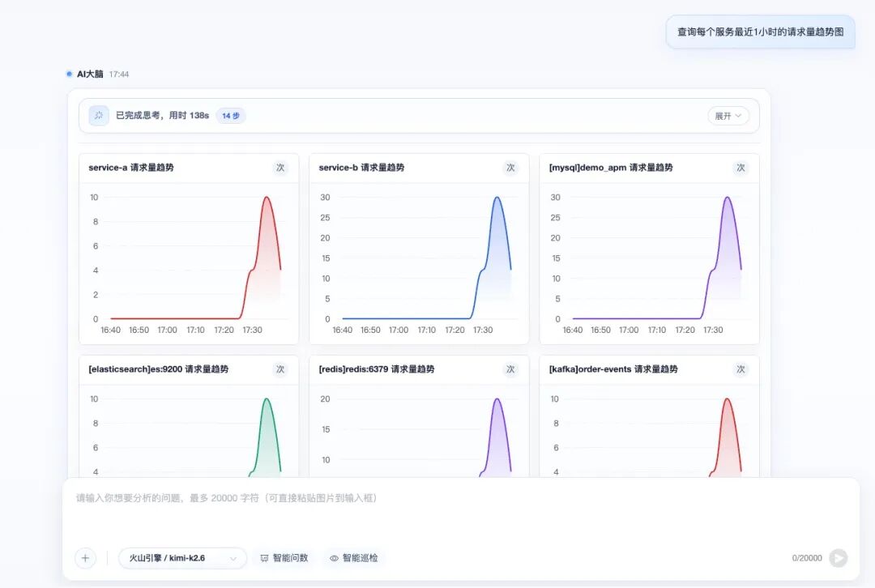The height and width of the screenshot is (588, 875).
Task: Click unit icon on kafka order-events chart
Action: click(741, 369)
